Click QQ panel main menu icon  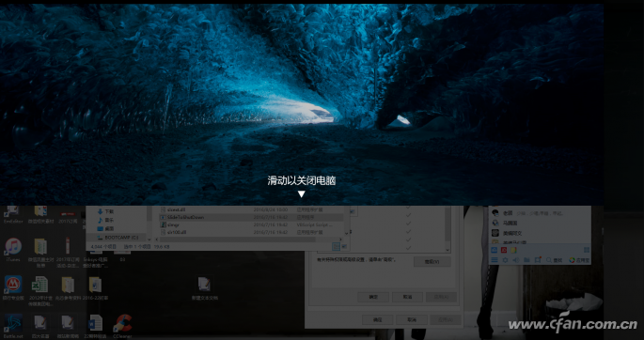pos(495,259)
